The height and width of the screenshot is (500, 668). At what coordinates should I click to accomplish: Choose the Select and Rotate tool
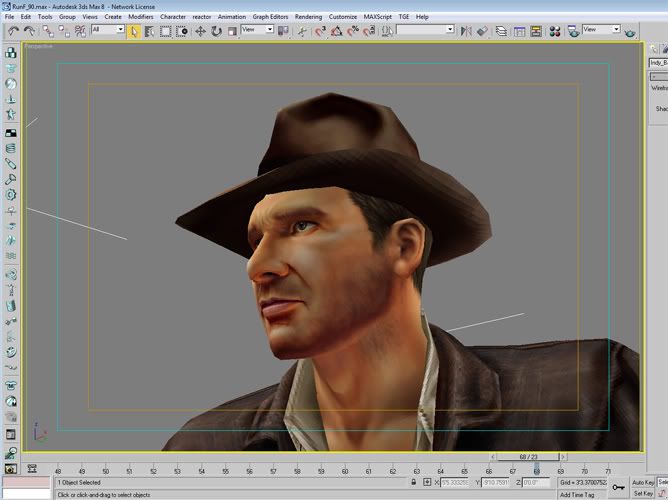click(216, 31)
